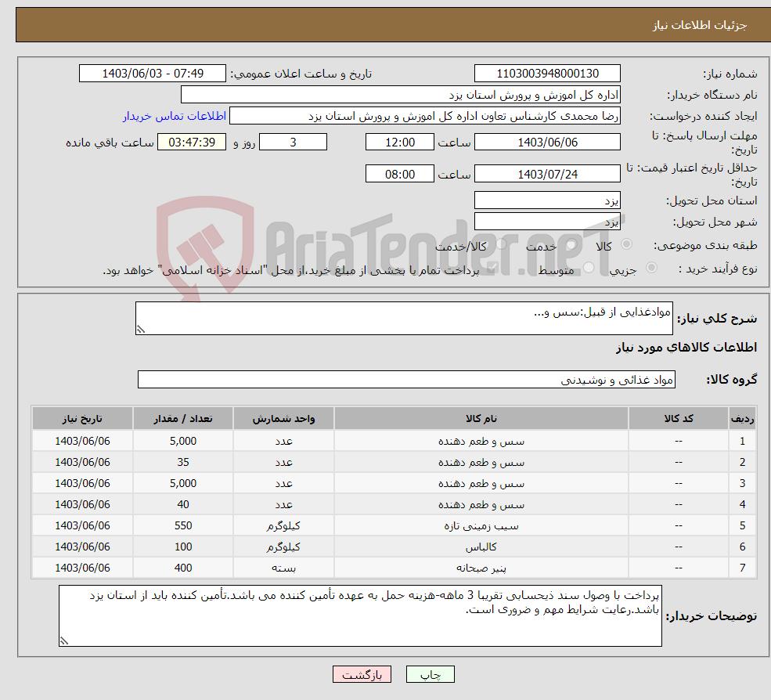This screenshot has width=771, height=700.
Task: Click the buyer organization name field
Action: point(401,95)
